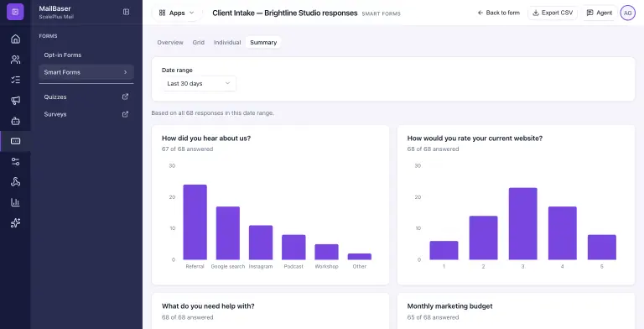Click the Instagram bar in chart
Image resolution: width=644 pixels, height=329 pixels.
click(x=261, y=243)
